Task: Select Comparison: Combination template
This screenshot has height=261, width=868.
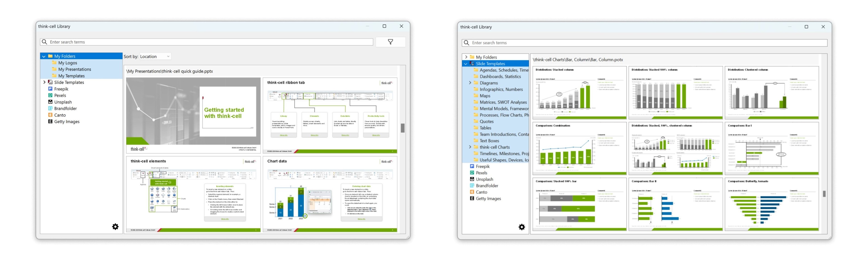Action: (x=579, y=148)
